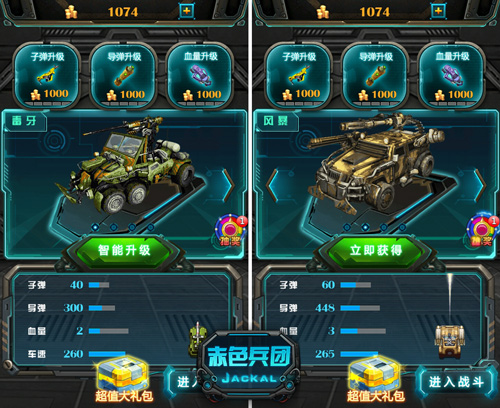Tap plus icon to add coins, left screen
The width and height of the screenshot is (500, 408).
pyautogui.click(x=187, y=11)
